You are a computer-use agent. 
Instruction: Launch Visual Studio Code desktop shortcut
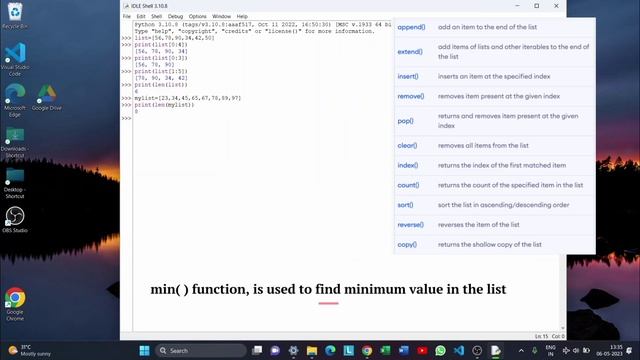15,59
